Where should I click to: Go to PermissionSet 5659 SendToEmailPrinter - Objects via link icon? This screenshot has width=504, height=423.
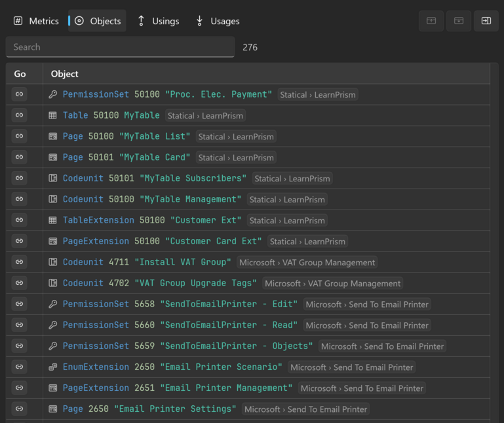point(19,346)
